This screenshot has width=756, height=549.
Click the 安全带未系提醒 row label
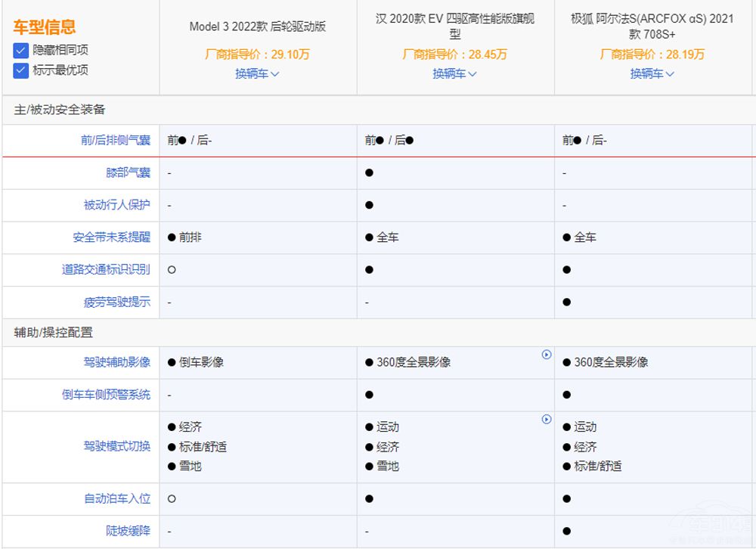(x=111, y=237)
